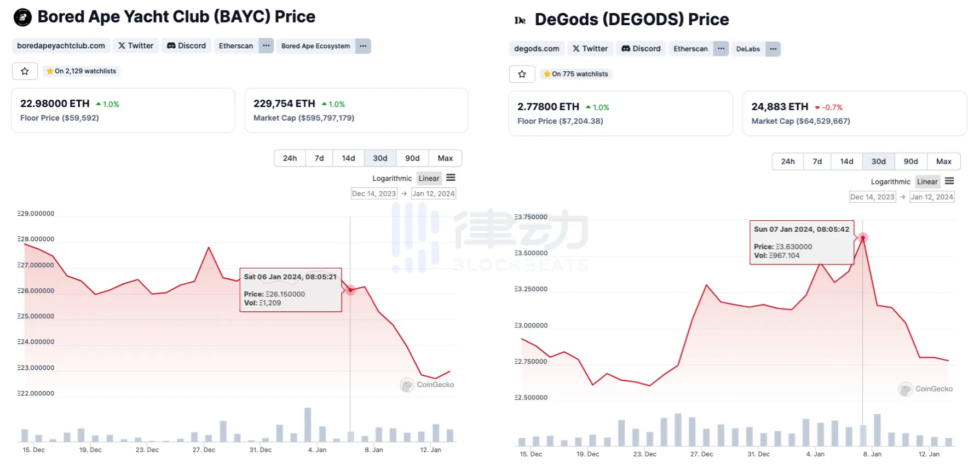Click the BAYC watchlist star icon

(25, 71)
